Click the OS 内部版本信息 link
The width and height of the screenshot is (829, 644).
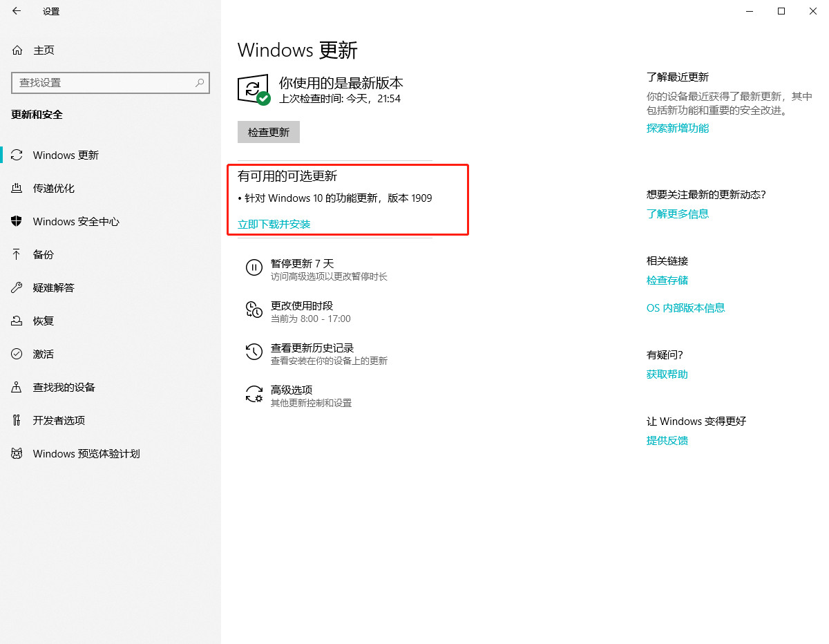[685, 307]
